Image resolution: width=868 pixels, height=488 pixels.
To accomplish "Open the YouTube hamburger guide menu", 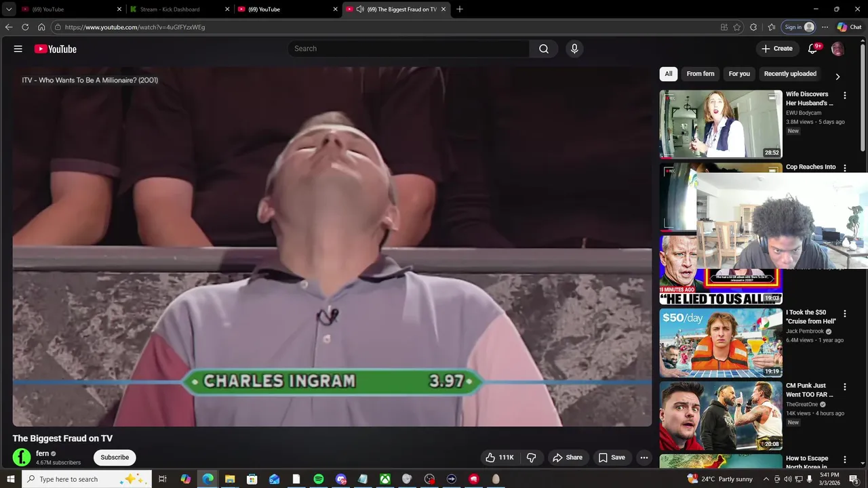I will coord(18,49).
